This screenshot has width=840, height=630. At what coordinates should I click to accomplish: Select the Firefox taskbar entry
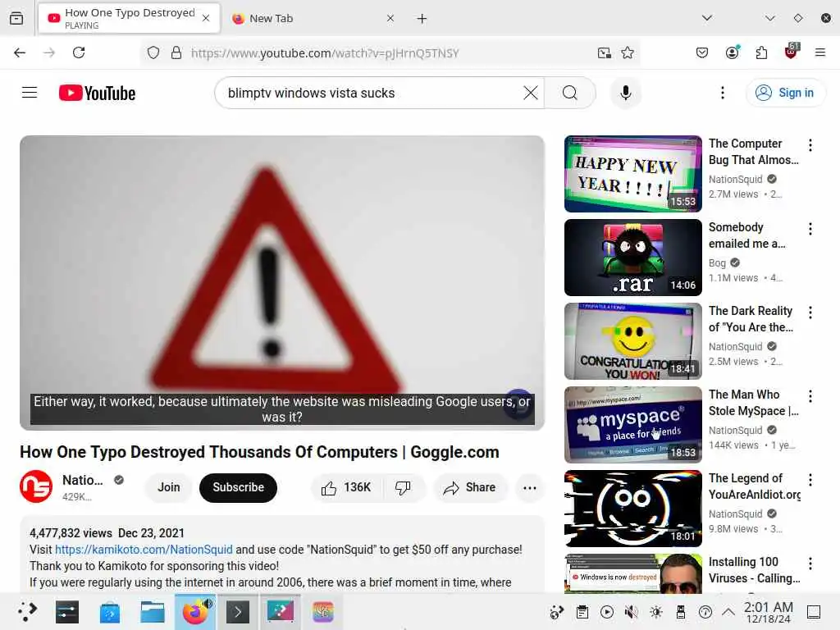(195, 611)
